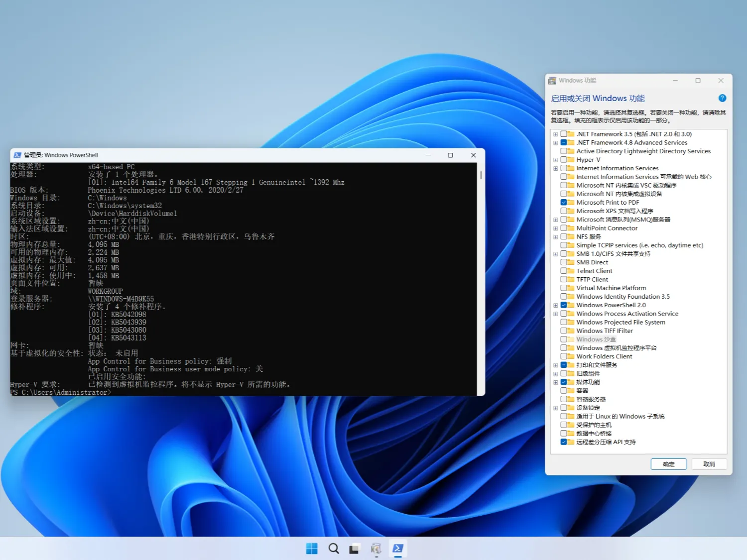Image resolution: width=747 pixels, height=560 pixels.
Task: Click the Search icon on the taskbar
Action: coord(333,548)
